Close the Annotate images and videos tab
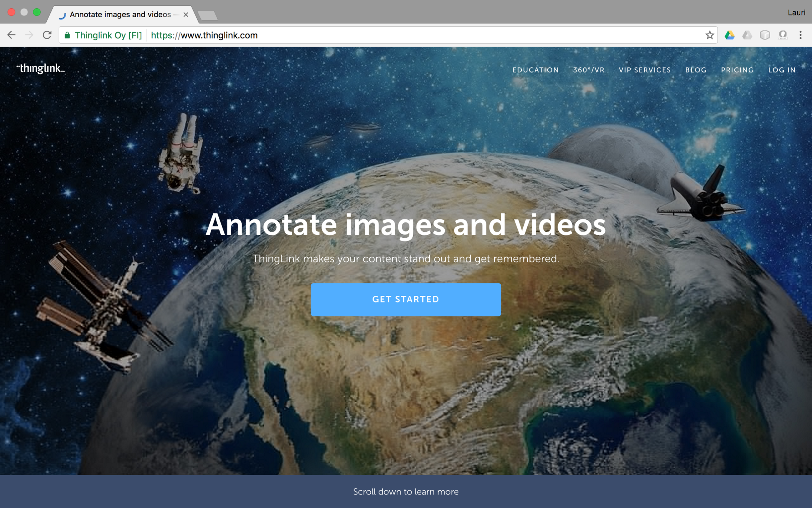This screenshot has width=812, height=508. 186,14
